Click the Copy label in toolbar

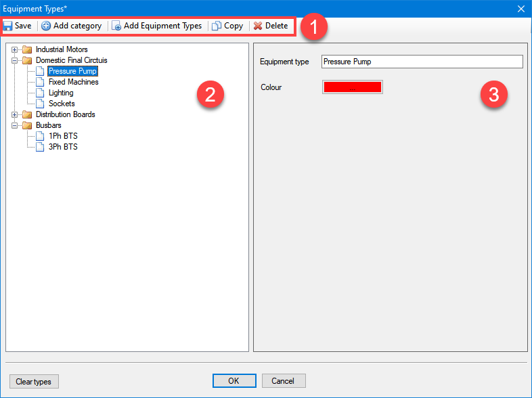click(234, 26)
